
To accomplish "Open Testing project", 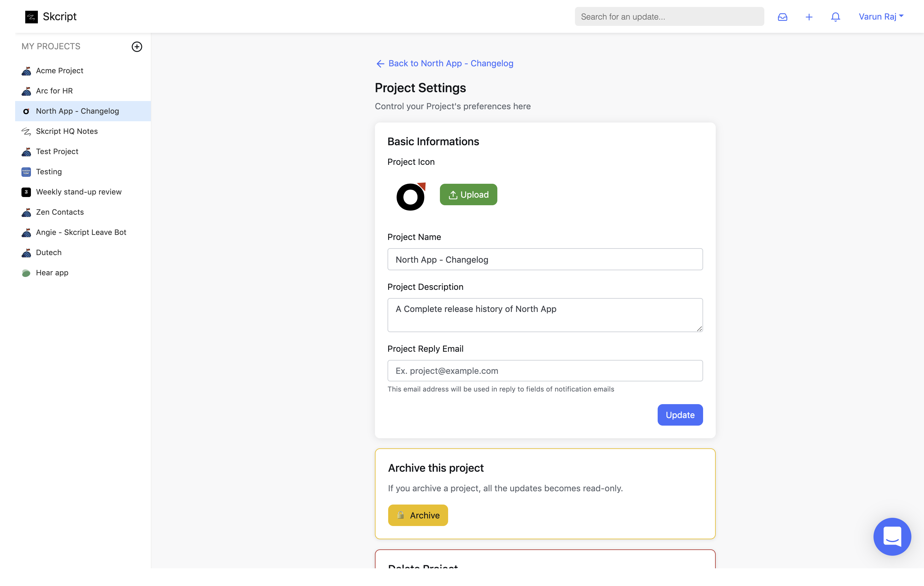I will pyautogui.click(x=83, y=172).
